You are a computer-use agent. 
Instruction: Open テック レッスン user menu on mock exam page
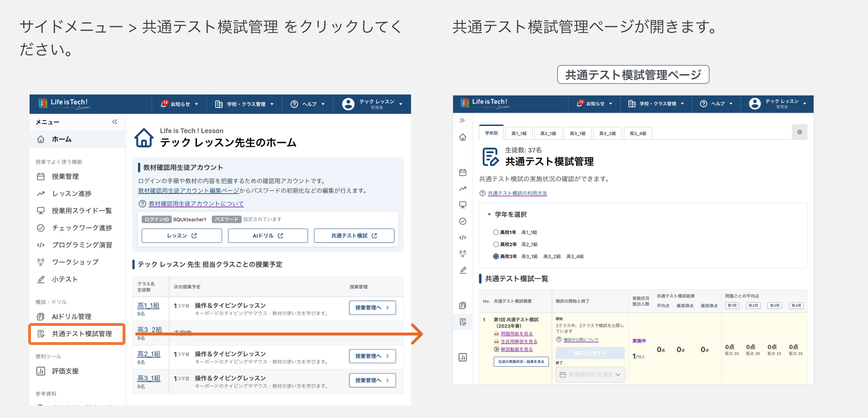click(x=778, y=104)
